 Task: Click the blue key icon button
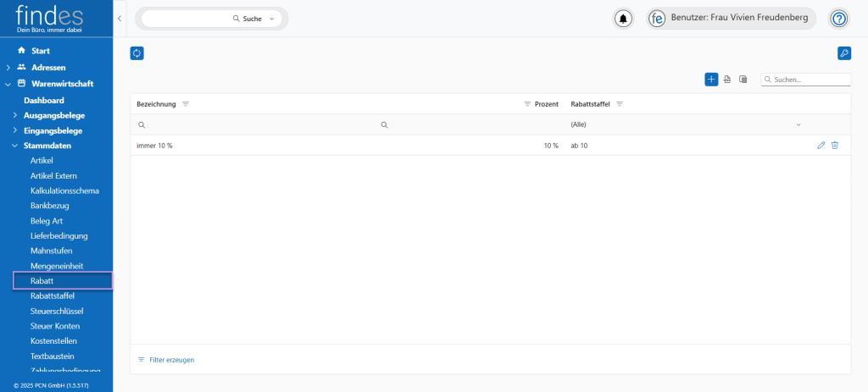coord(843,53)
